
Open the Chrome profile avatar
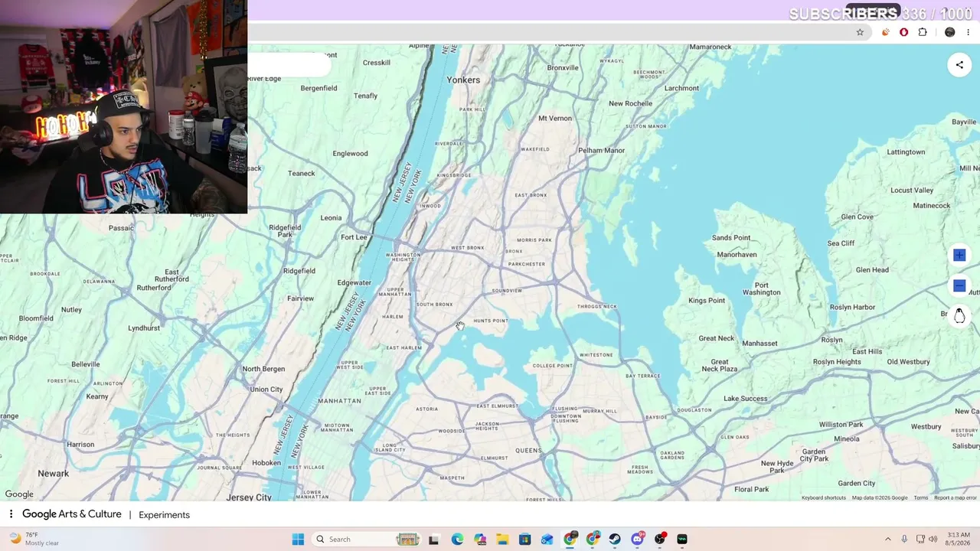[950, 32]
